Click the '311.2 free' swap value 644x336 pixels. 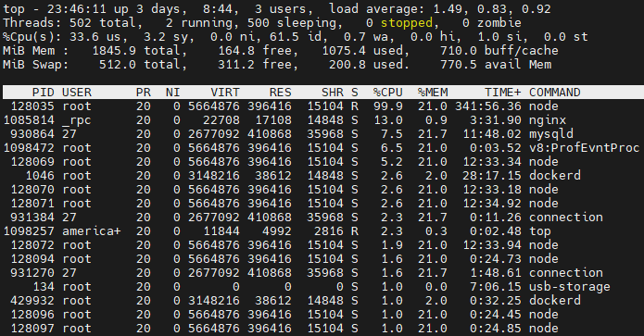coord(258,65)
